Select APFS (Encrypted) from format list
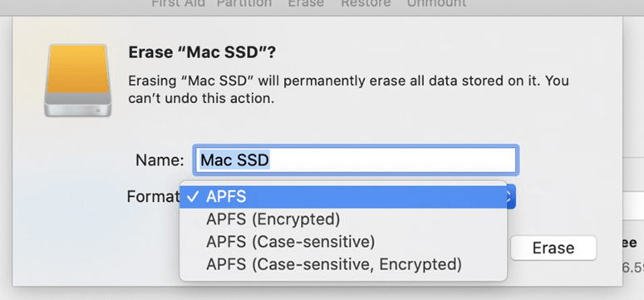 pyautogui.click(x=343, y=219)
